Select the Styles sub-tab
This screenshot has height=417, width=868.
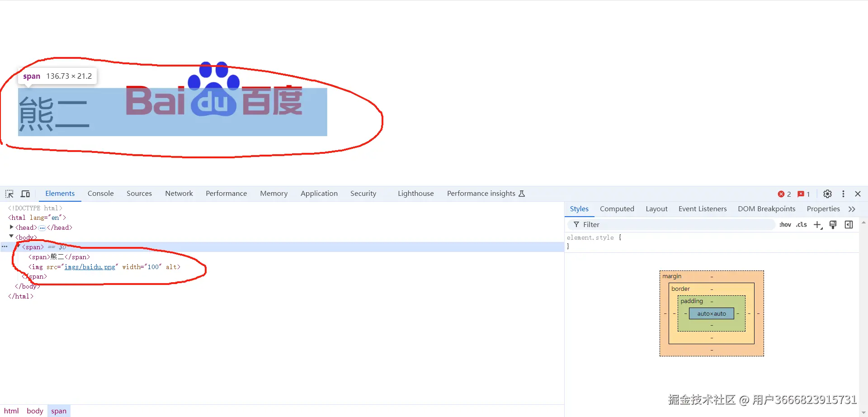click(579, 209)
